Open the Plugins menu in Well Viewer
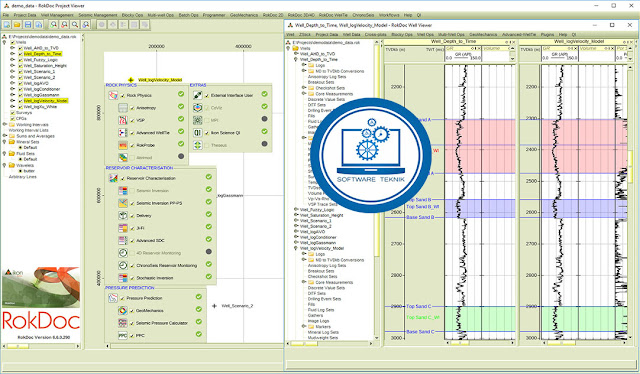Viewport: 640px width, 374px height. pos(547,35)
